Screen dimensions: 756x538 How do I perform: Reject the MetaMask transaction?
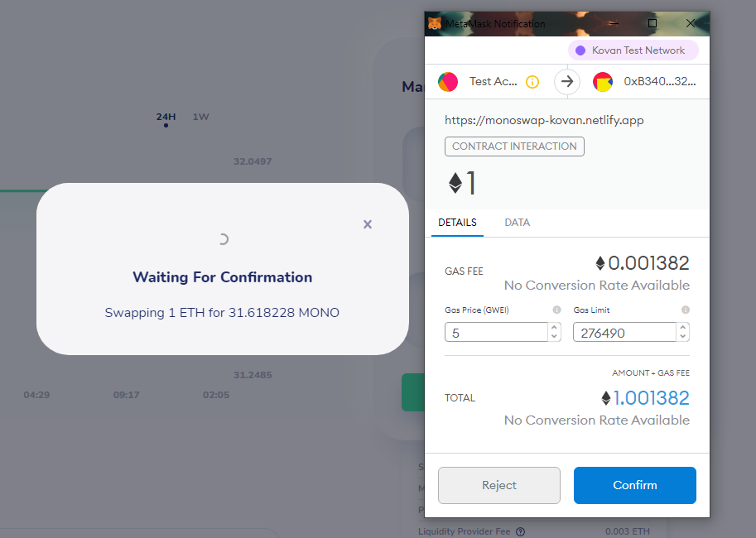coord(498,486)
